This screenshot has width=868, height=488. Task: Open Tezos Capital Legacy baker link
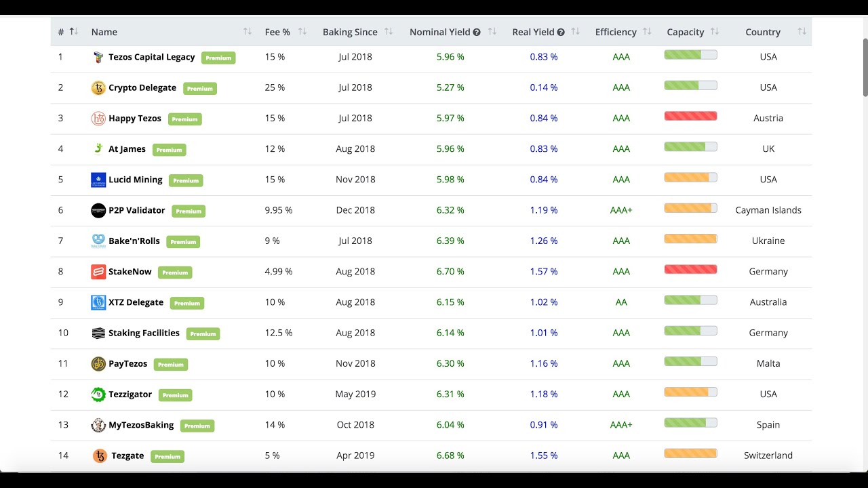coord(151,57)
